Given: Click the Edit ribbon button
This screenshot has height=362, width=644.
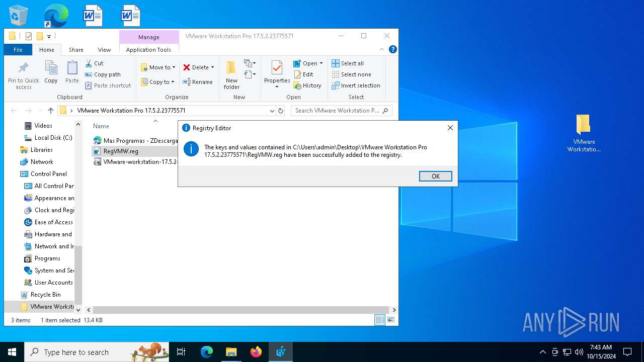Looking at the screenshot, I should 304,74.
